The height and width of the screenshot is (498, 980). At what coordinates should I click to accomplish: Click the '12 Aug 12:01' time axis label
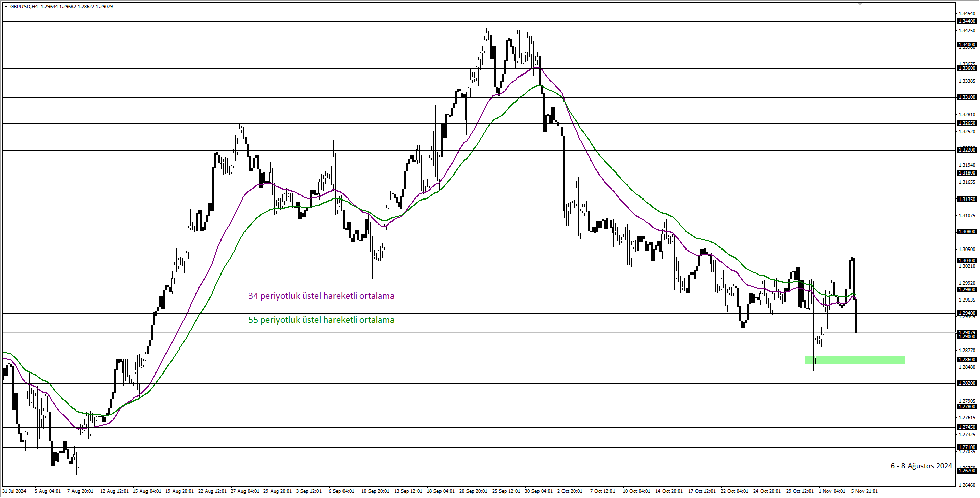click(x=114, y=491)
